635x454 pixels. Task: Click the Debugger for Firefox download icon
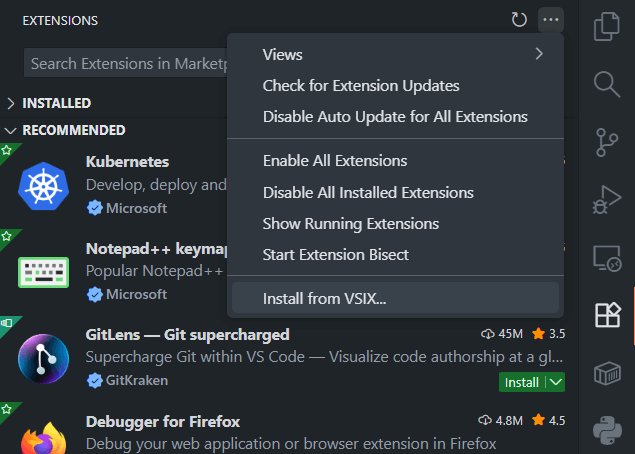485,420
